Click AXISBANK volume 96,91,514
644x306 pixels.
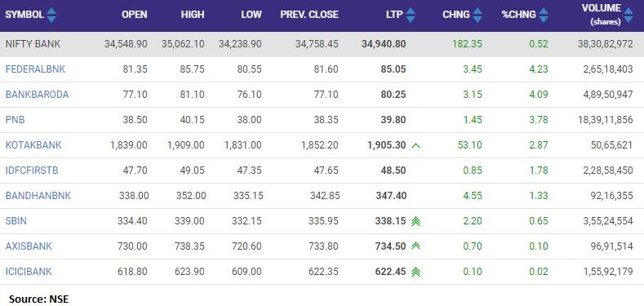[x=611, y=246]
